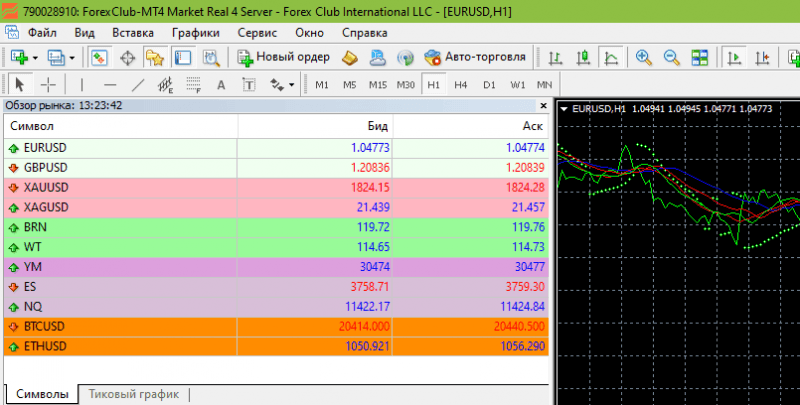Toggle Chart Shift icon
Image resolution: width=800 pixels, height=405 pixels.
[762, 58]
